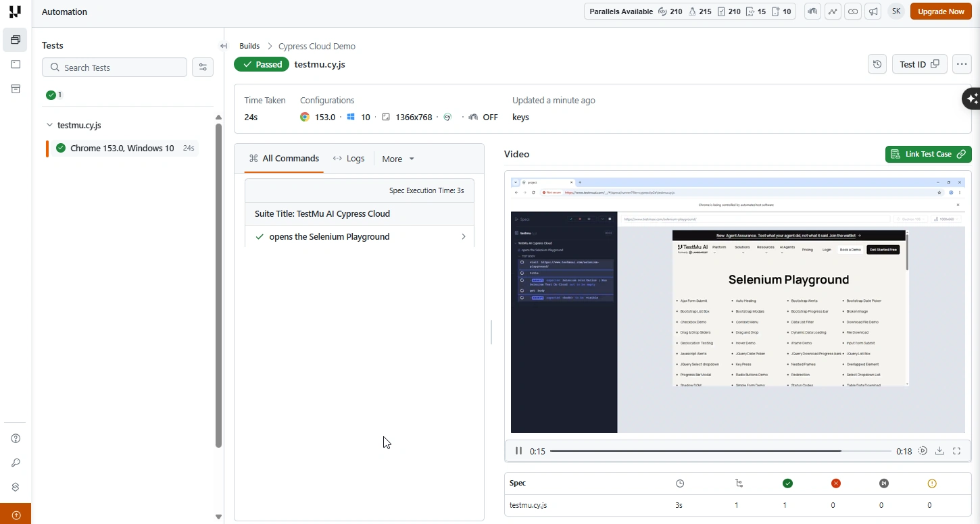Image resolution: width=980 pixels, height=524 pixels.
Task: Copy the Test ID
Action: click(919, 64)
